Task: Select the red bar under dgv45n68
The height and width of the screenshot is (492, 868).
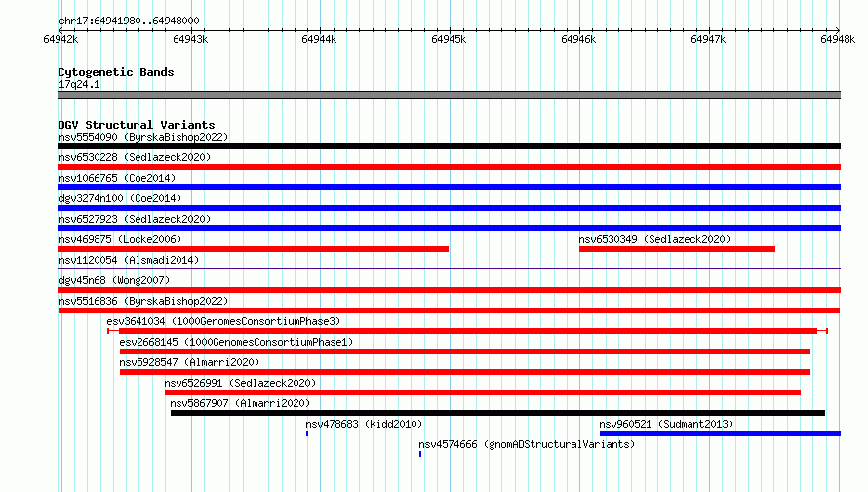Action: (x=449, y=290)
